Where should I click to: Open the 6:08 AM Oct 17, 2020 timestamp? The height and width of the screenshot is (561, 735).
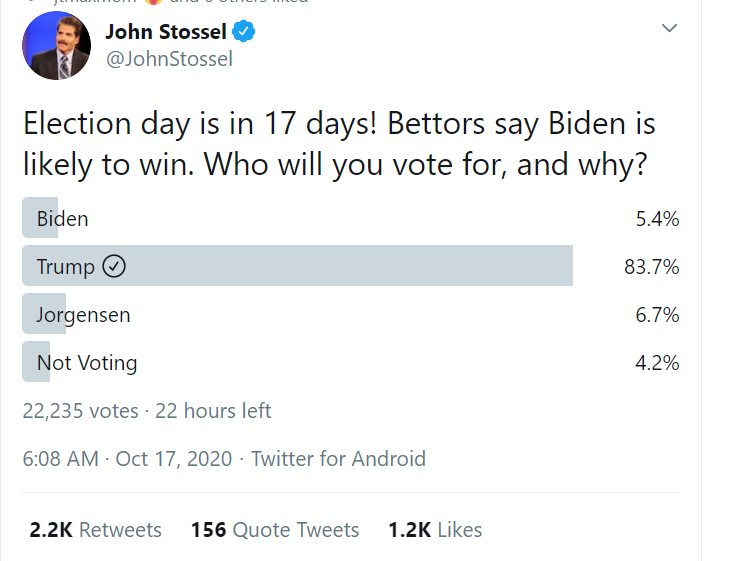[x=127, y=459]
